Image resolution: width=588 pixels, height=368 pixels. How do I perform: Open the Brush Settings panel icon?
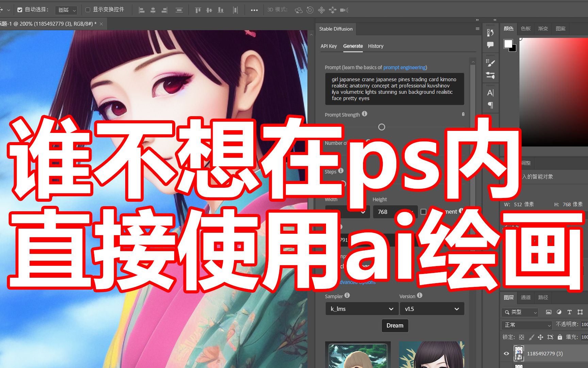pos(490,75)
